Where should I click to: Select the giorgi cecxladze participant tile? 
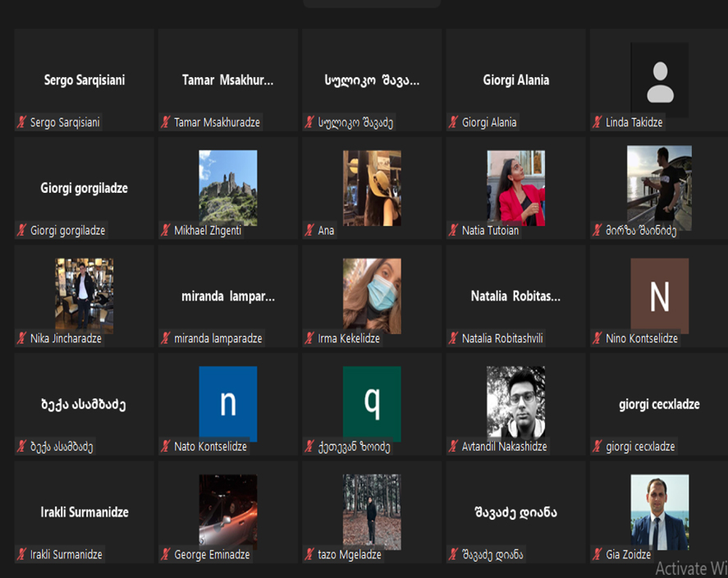tap(659, 404)
